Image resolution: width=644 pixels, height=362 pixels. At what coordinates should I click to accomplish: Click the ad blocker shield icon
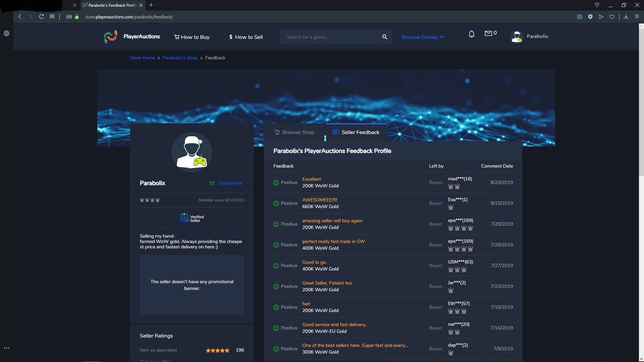tap(590, 17)
